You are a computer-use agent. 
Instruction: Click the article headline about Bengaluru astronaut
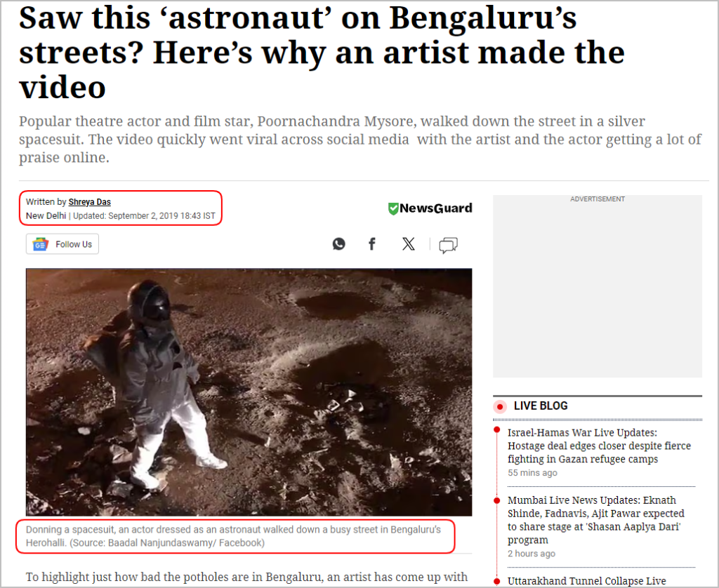(x=321, y=52)
